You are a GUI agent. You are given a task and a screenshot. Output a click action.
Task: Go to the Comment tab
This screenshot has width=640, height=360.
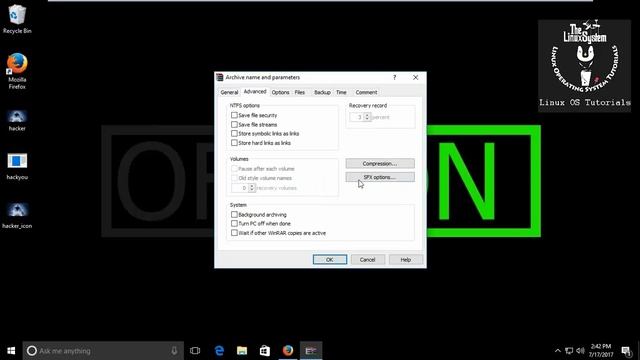[x=366, y=93]
